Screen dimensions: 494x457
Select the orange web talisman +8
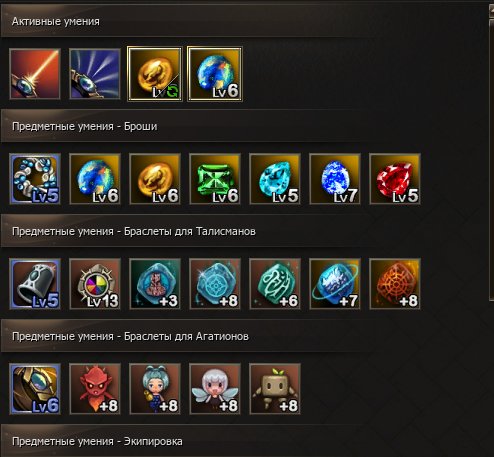pos(395,284)
